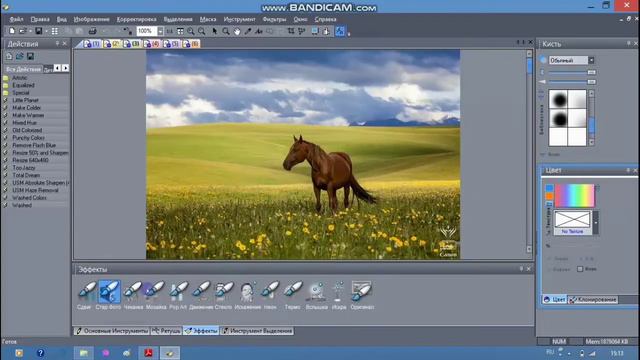Click the lower brush slider in Кисть panel
This screenshot has height=360, width=640.
[x=572, y=82]
